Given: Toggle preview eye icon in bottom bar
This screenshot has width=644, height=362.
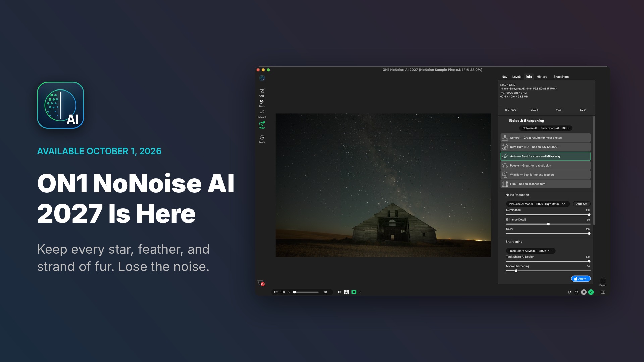Looking at the screenshot, I should [x=339, y=292].
